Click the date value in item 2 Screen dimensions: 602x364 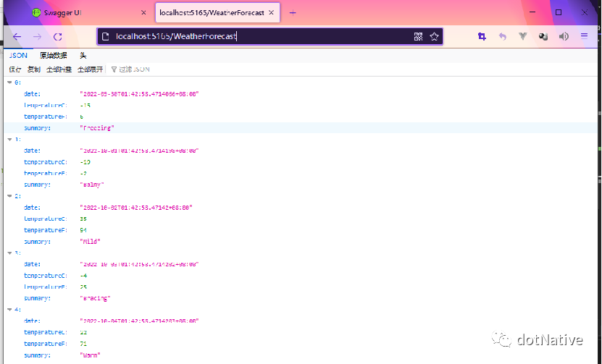pyautogui.click(x=136, y=208)
